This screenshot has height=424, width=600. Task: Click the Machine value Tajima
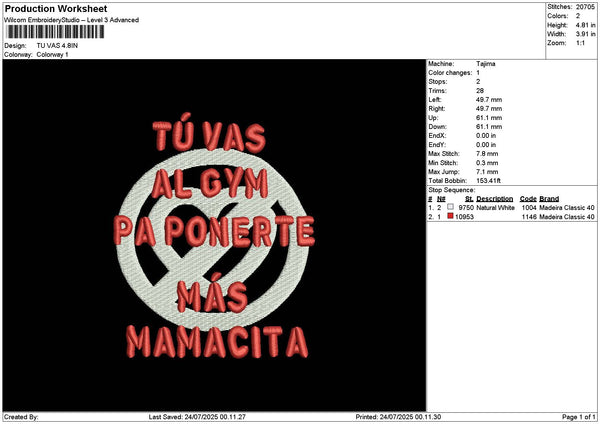(x=486, y=64)
